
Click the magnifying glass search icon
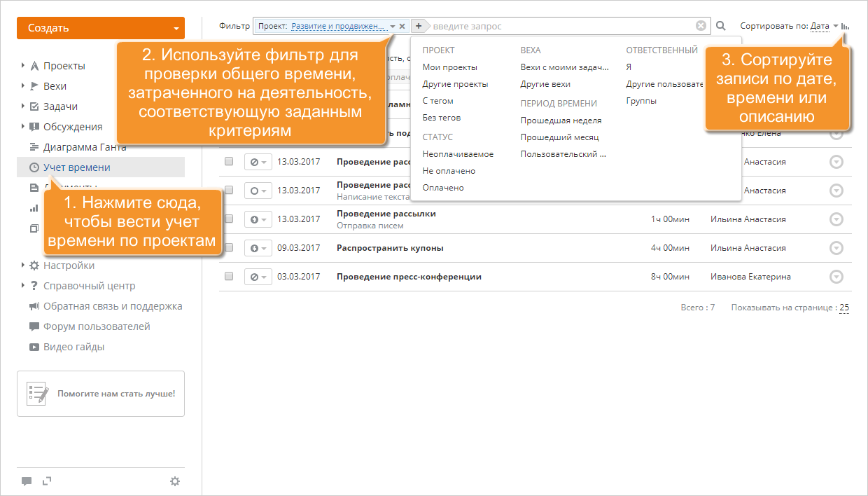pos(721,27)
